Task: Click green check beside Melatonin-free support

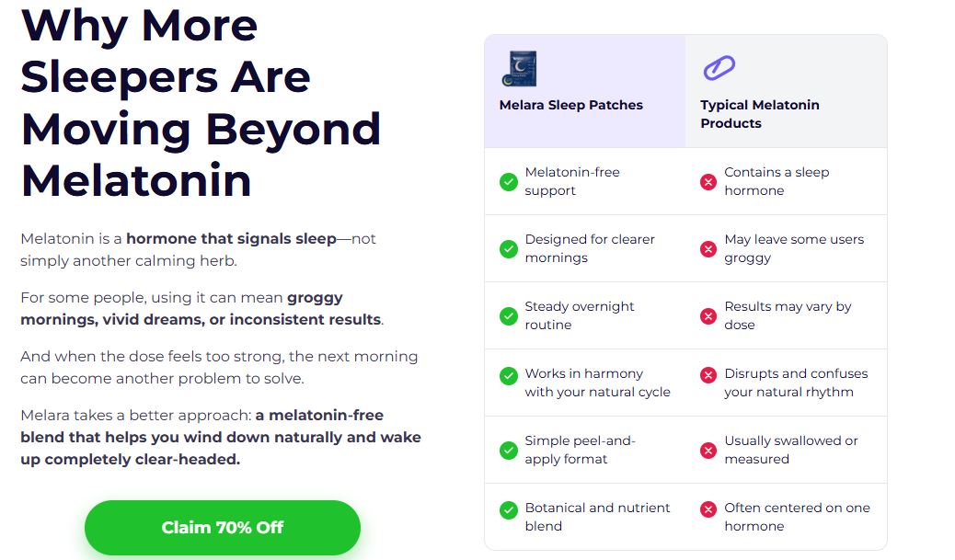Action: click(509, 181)
